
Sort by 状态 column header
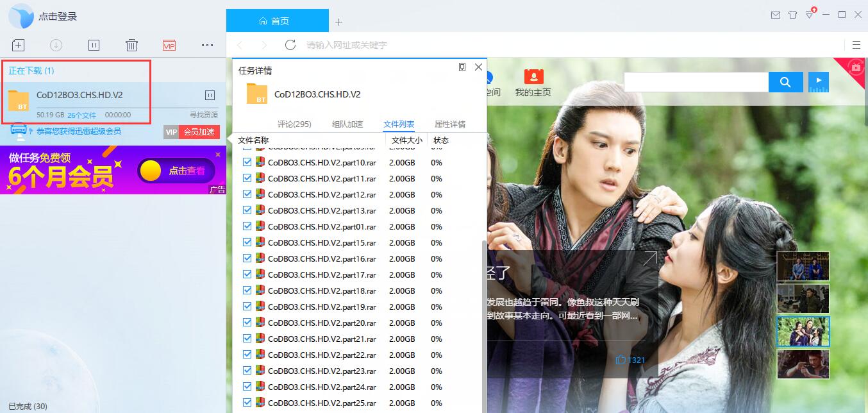[441, 140]
